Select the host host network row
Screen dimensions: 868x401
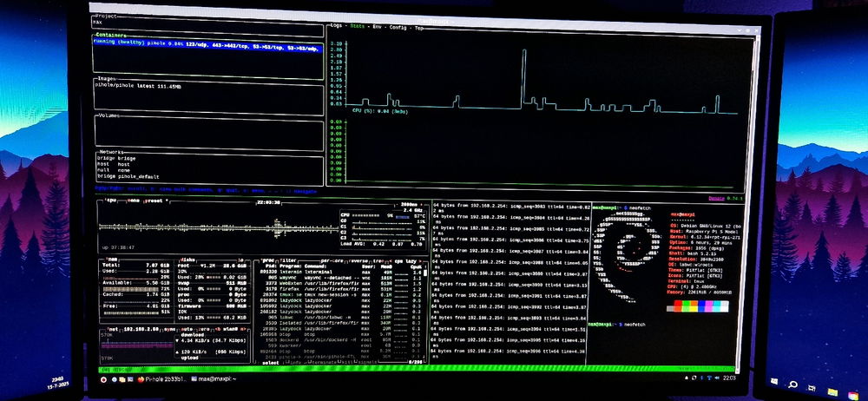pos(113,165)
